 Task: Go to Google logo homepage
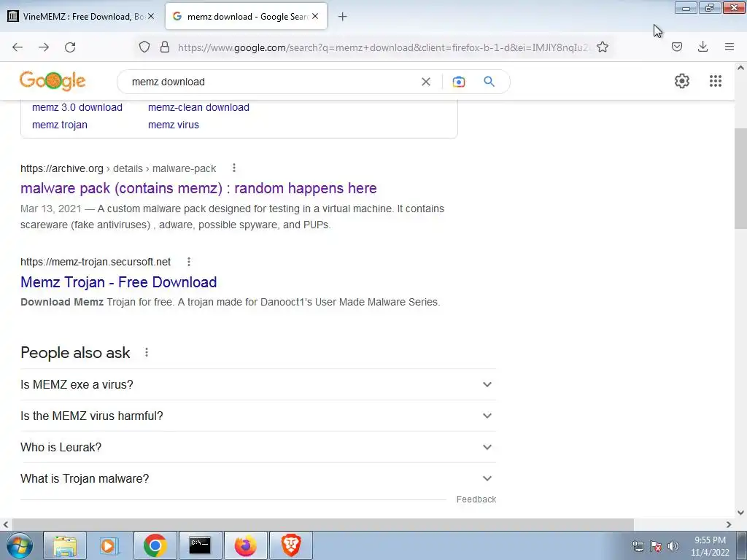pyautogui.click(x=53, y=81)
